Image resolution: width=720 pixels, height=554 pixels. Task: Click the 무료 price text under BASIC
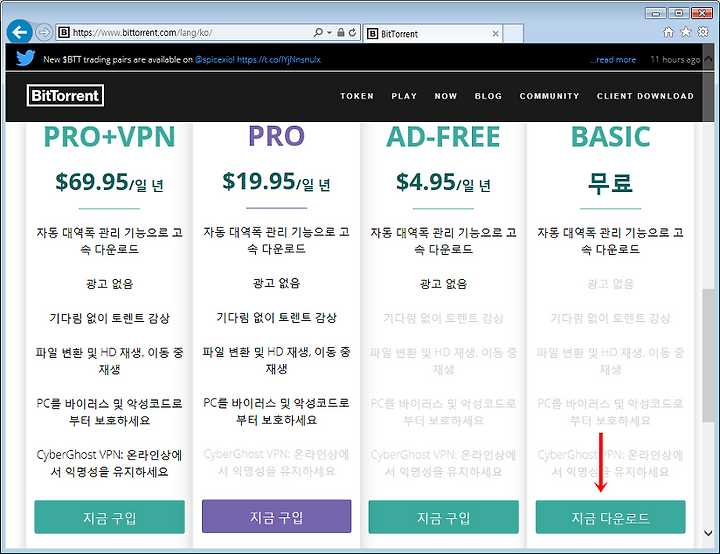click(610, 182)
